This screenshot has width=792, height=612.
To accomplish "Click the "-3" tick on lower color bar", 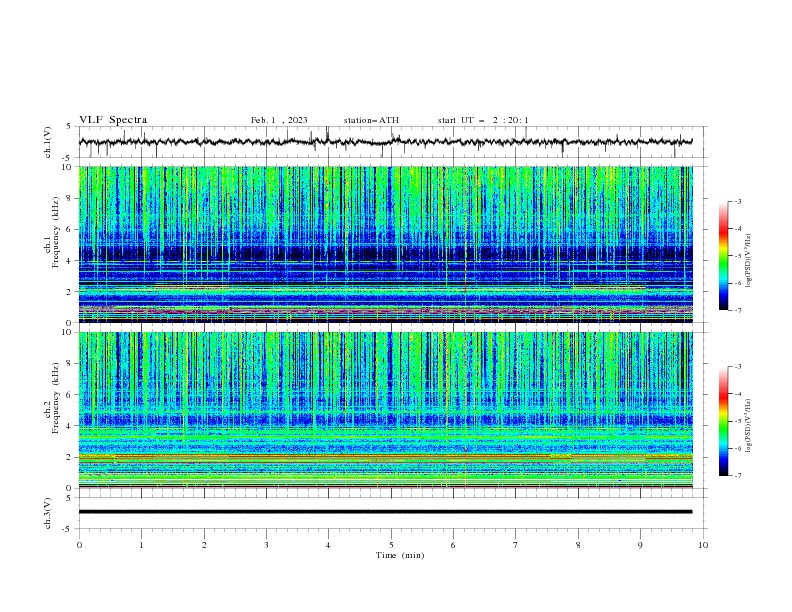I will pyautogui.click(x=737, y=367).
